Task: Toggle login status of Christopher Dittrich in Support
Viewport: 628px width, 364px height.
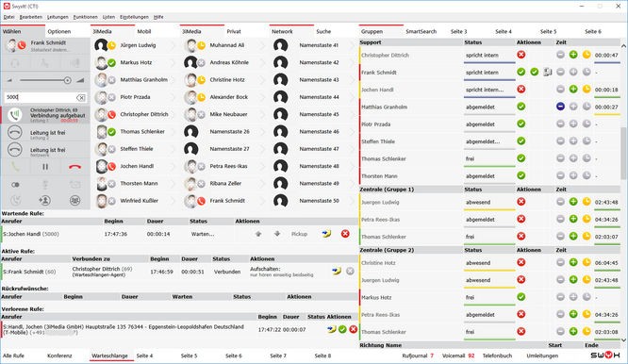Action: pyautogui.click(x=521, y=55)
